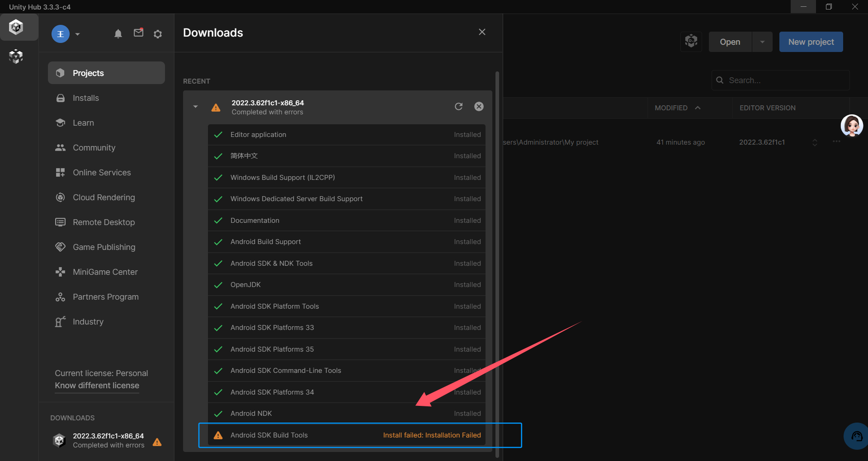
Task: Open Online Services
Action: pos(106,173)
